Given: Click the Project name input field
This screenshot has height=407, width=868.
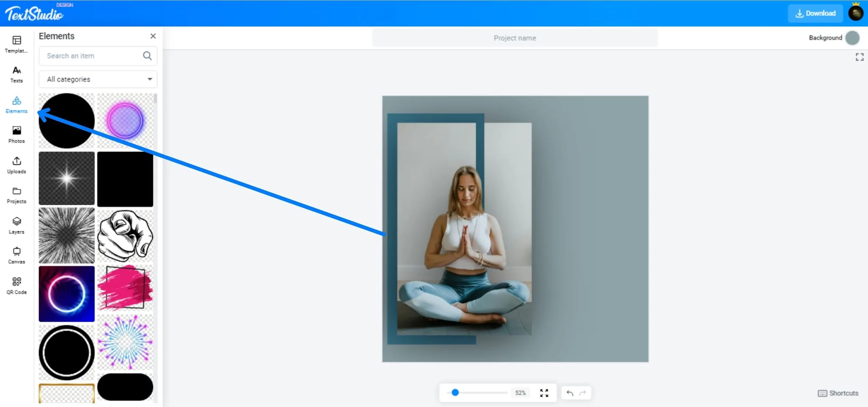Looking at the screenshot, I should pos(515,38).
